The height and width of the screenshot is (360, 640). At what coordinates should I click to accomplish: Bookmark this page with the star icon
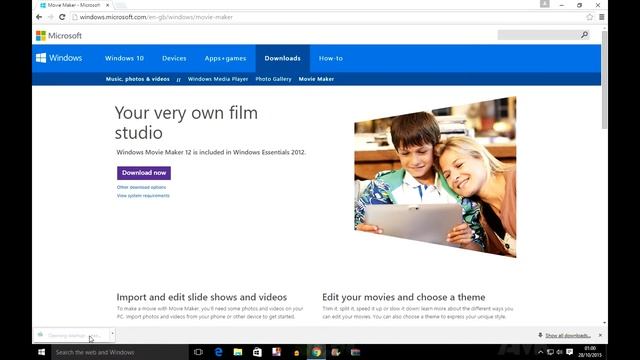pos(589,17)
